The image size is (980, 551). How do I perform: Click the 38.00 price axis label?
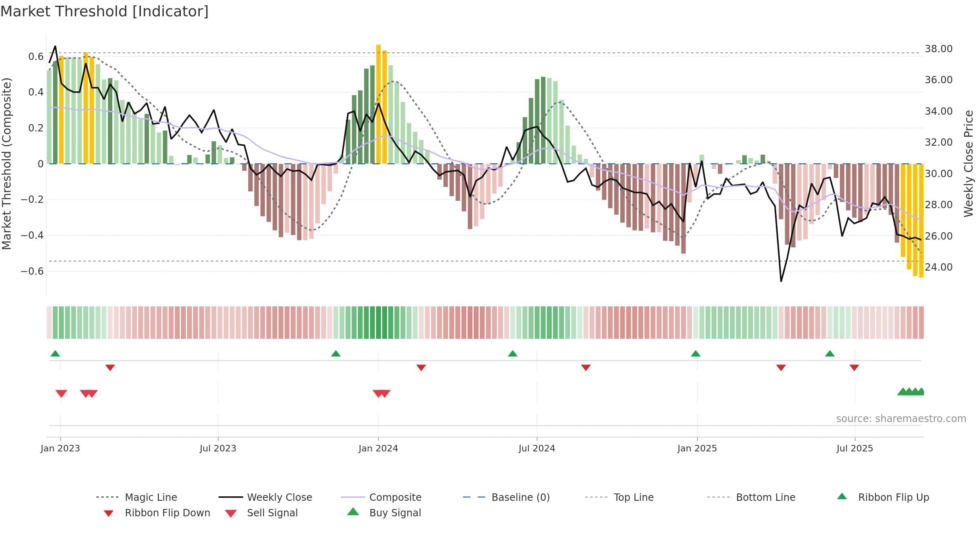pyautogui.click(x=939, y=49)
